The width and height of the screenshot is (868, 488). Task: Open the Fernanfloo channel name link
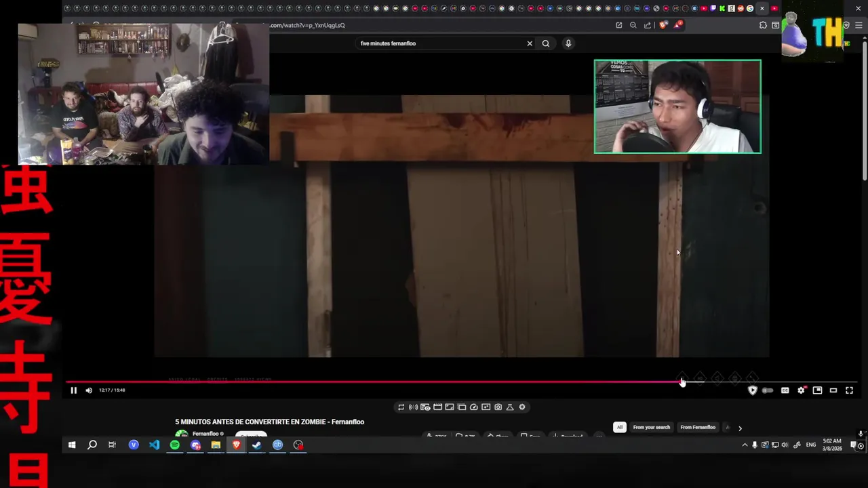[x=205, y=434]
